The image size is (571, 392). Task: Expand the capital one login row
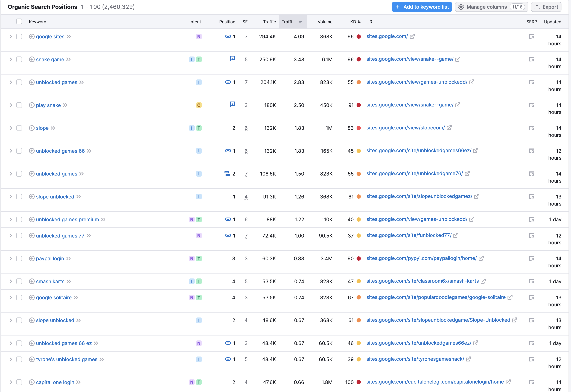coord(11,382)
